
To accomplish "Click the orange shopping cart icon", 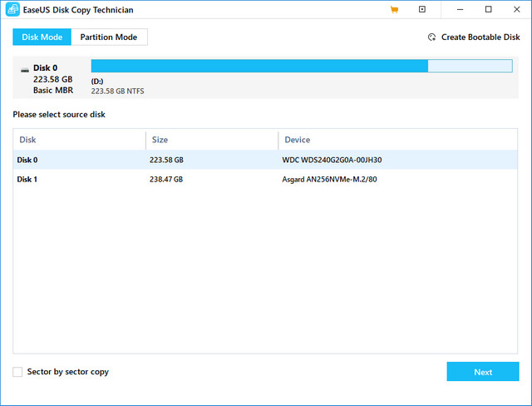I will tap(393, 10).
